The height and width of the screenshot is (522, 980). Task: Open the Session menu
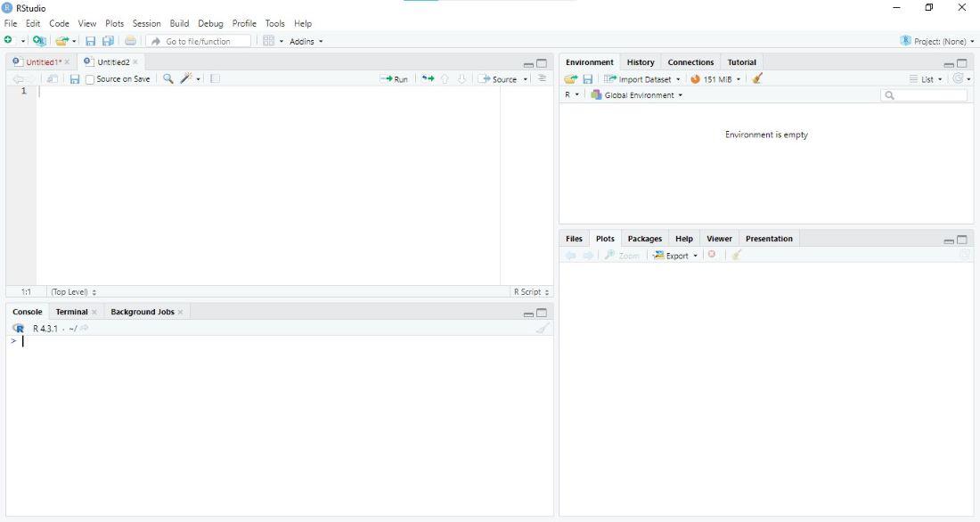click(x=147, y=23)
